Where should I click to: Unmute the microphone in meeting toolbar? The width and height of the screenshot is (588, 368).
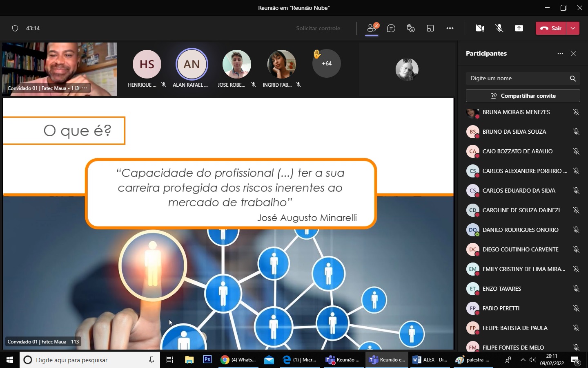tap(499, 28)
